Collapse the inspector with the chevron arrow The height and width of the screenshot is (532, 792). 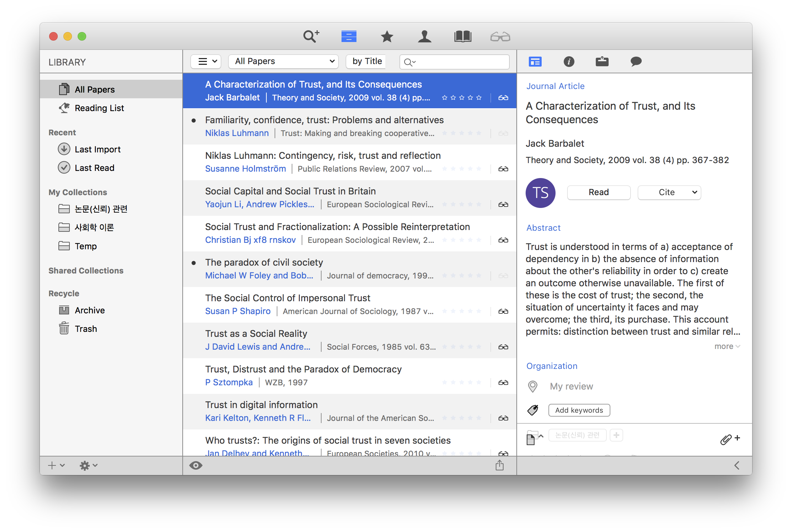click(x=736, y=465)
